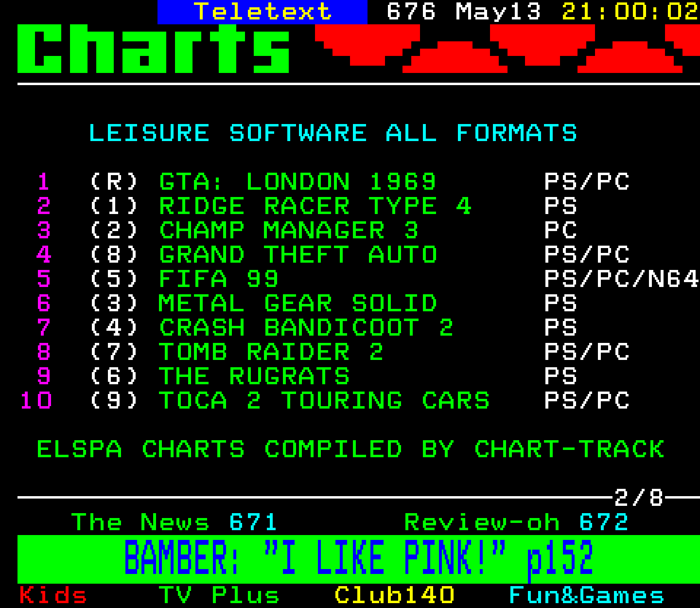Select the cyan Fun&Games fastext link
This screenshot has height=608, width=700.
pyautogui.click(x=586, y=595)
